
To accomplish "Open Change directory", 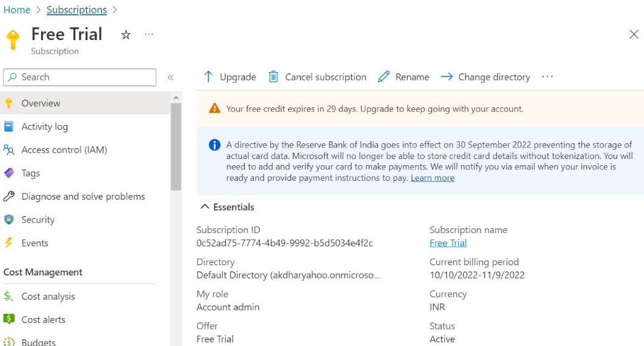I will (485, 76).
